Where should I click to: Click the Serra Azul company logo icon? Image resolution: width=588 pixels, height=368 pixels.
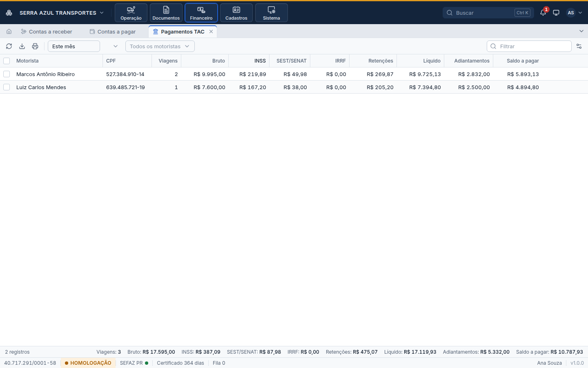(9, 13)
